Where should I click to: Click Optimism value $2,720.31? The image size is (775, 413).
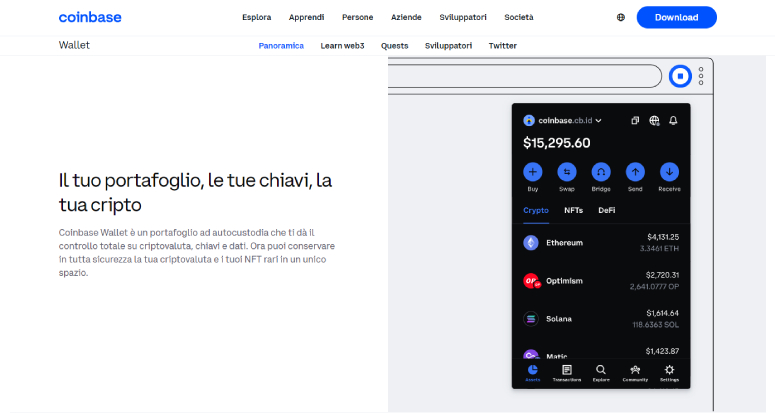[662, 275]
